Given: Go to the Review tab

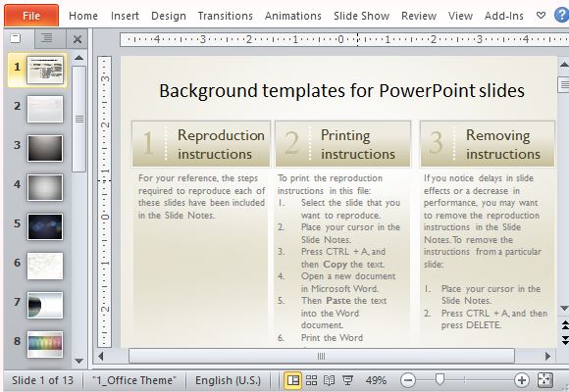Looking at the screenshot, I should click(x=419, y=16).
